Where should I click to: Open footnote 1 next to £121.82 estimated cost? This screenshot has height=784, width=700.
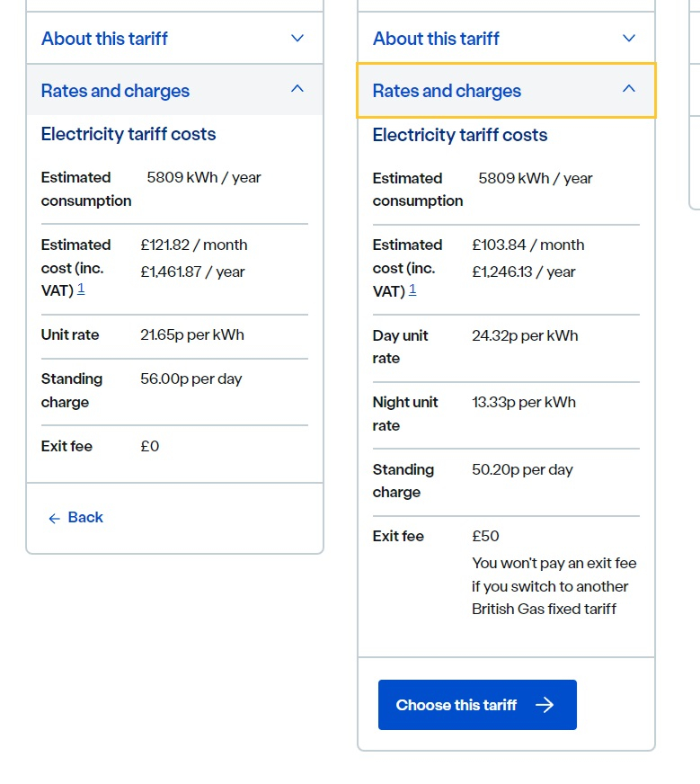pyautogui.click(x=81, y=290)
